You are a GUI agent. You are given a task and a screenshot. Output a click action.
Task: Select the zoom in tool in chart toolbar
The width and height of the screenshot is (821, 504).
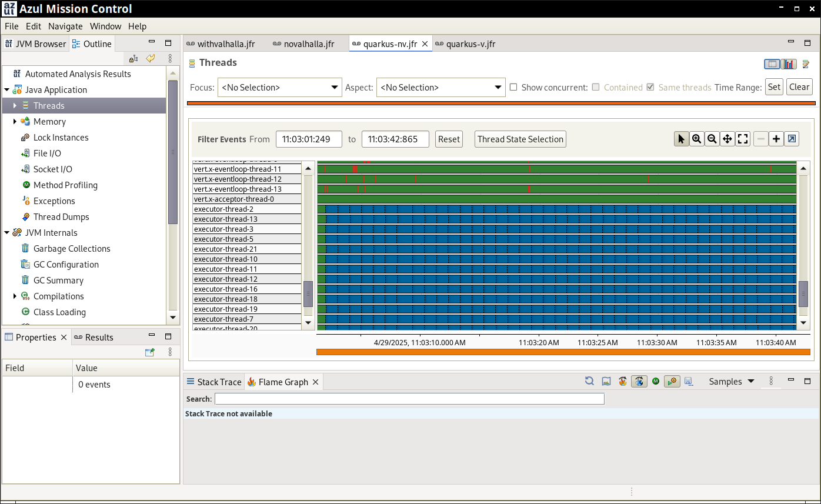(697, 139)
